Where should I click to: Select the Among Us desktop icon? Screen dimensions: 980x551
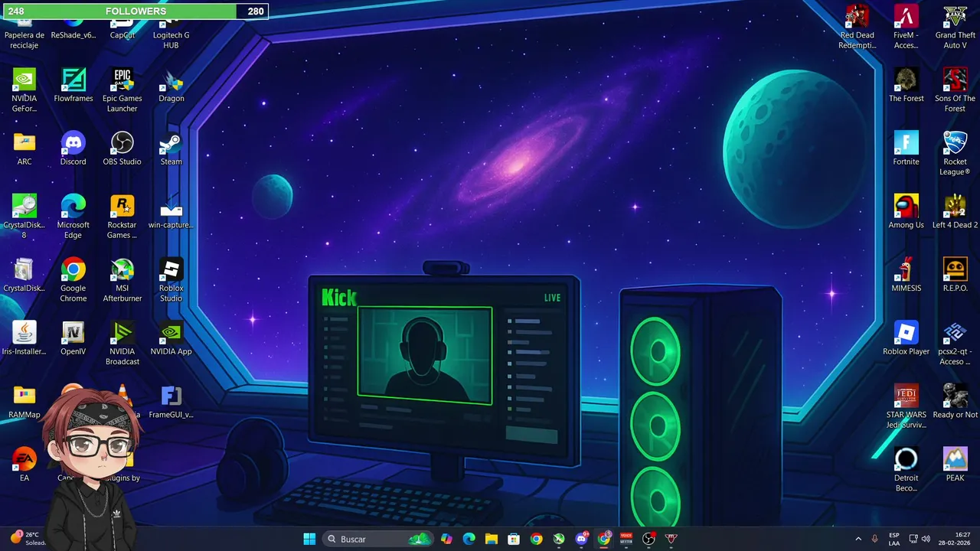[906, 213]
